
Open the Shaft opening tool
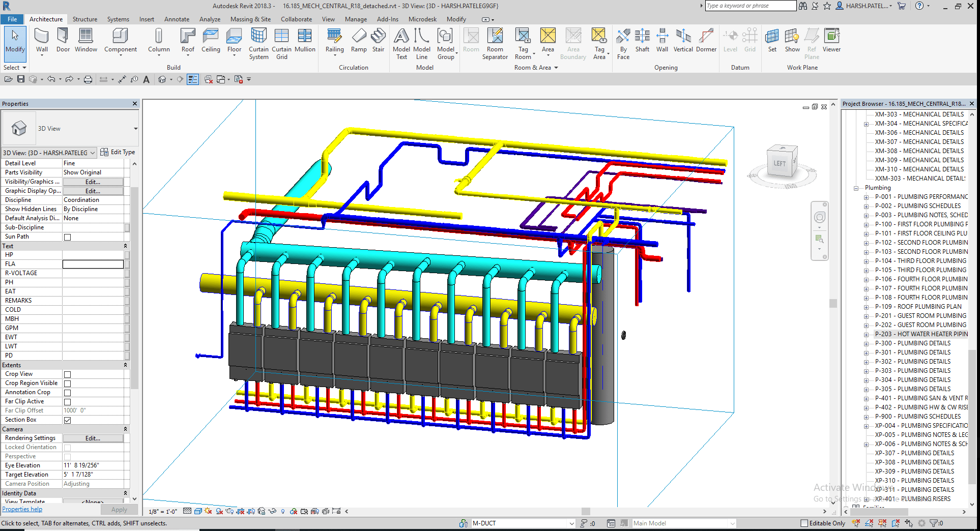click(642, 41)
